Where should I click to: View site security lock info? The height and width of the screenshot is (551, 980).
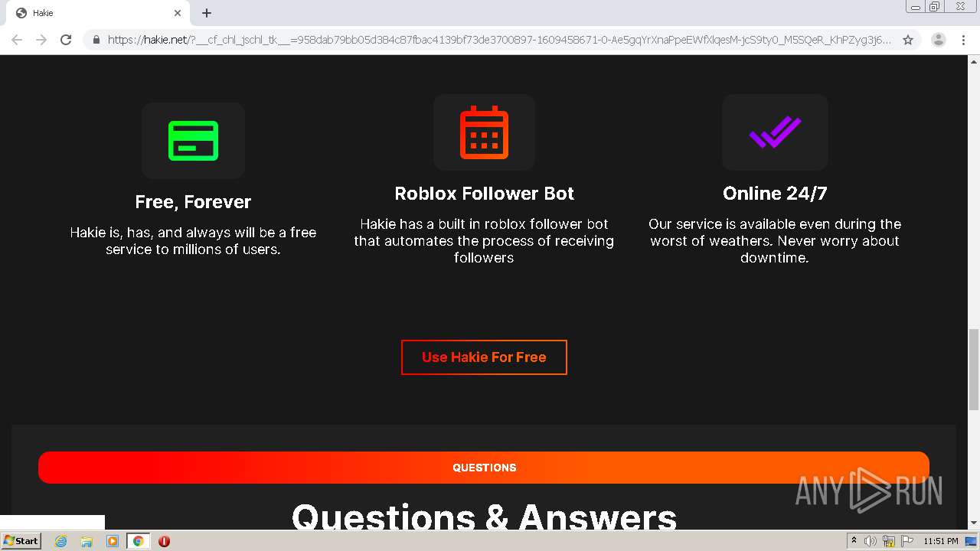(x=96, y=40)
